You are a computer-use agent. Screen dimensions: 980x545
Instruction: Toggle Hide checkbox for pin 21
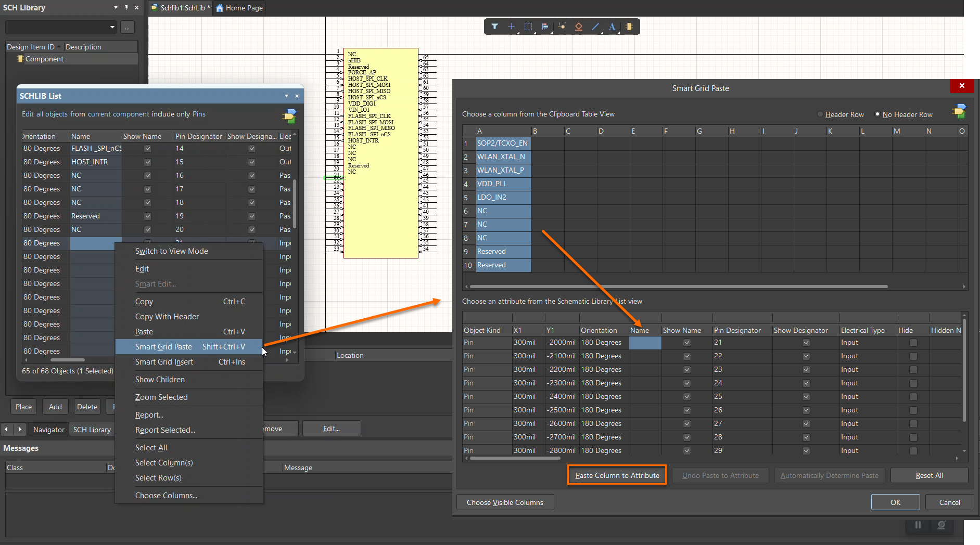coord(913,343)
